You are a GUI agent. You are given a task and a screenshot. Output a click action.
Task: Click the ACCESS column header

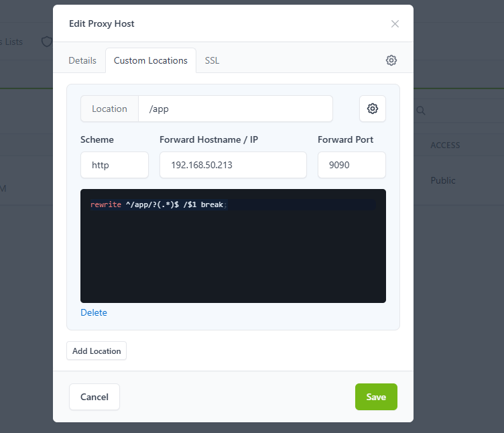tap(445, 145)
